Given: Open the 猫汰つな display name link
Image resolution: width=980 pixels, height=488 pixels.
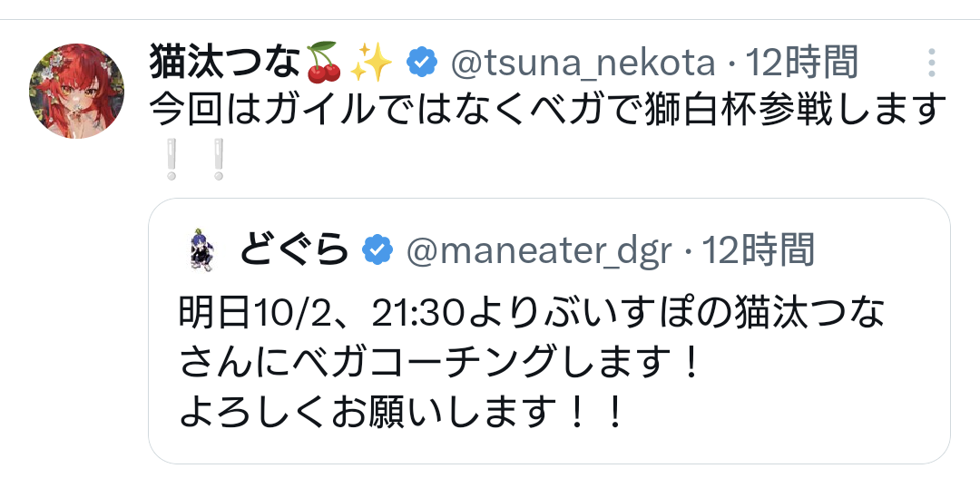Looking at the screenshot, I should 223,63.
